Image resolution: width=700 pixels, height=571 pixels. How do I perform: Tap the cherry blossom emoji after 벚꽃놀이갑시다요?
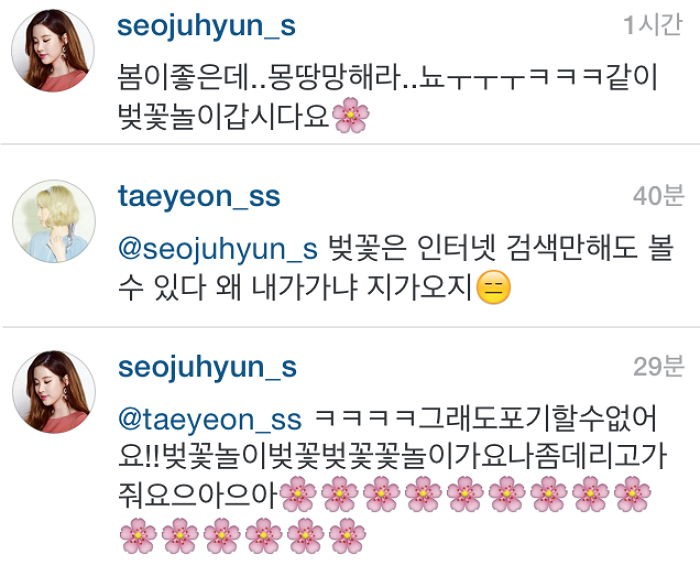tap(350, 115)
